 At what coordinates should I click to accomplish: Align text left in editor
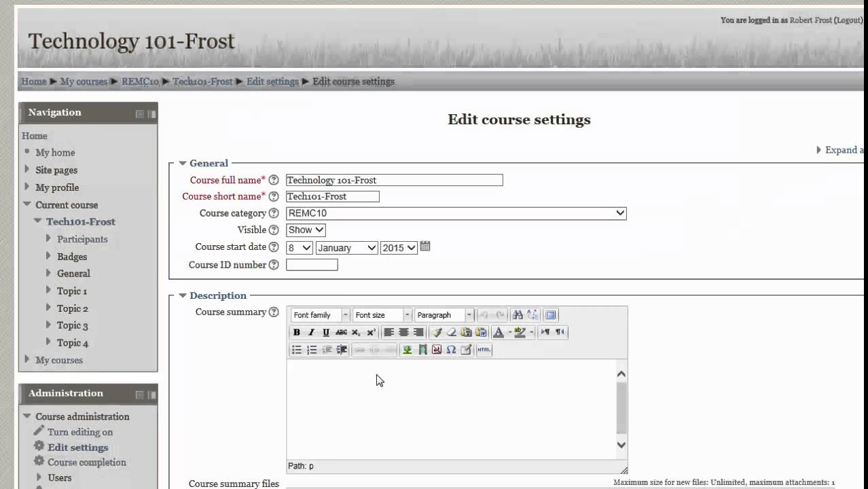(x=388, y=332)
